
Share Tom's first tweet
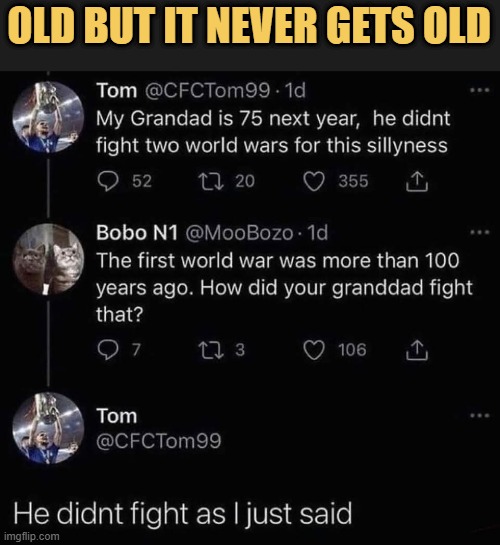click(417, 181)
